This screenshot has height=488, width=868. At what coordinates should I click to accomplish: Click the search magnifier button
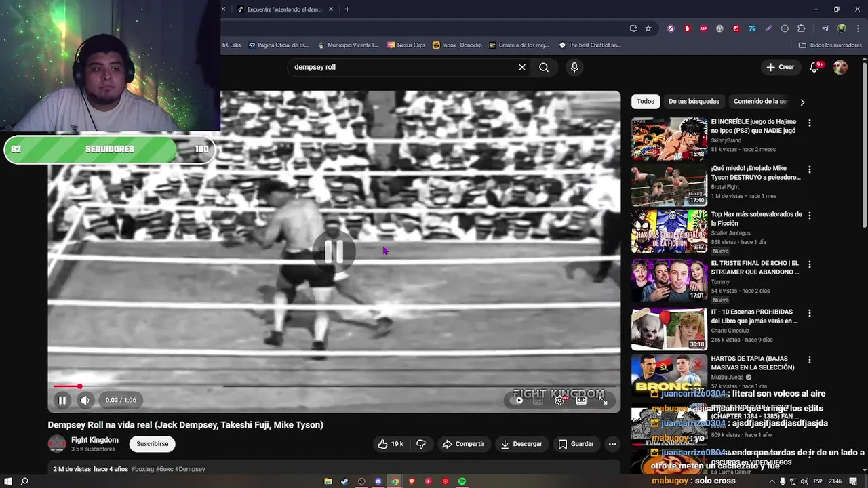pyautogui.click(x=544, y=67)
